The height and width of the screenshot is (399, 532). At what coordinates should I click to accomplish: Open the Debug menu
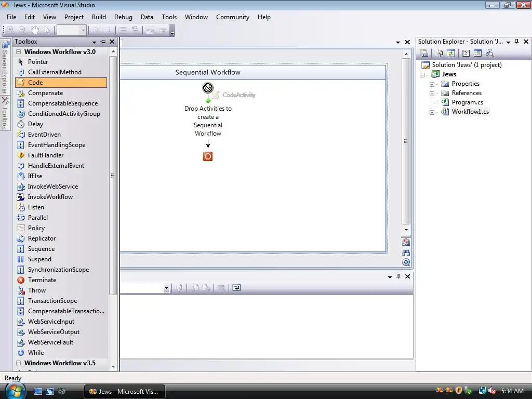[x=123, y=17]
